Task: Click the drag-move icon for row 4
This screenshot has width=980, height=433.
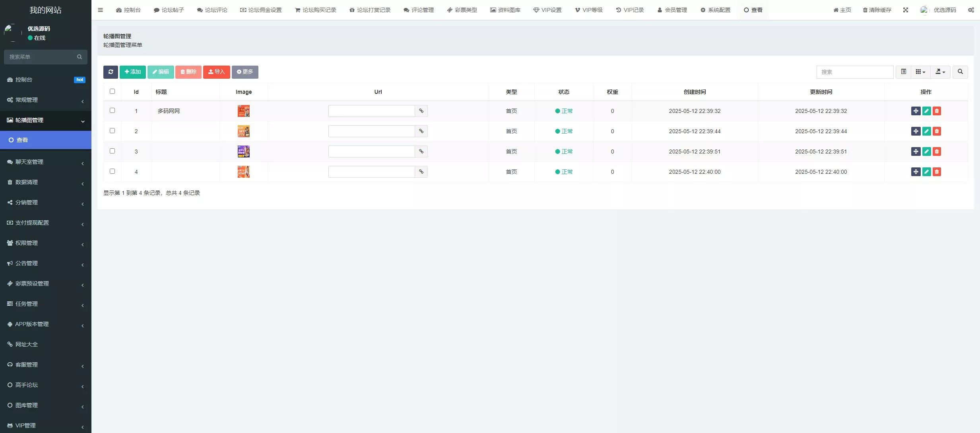Action: 916,172
